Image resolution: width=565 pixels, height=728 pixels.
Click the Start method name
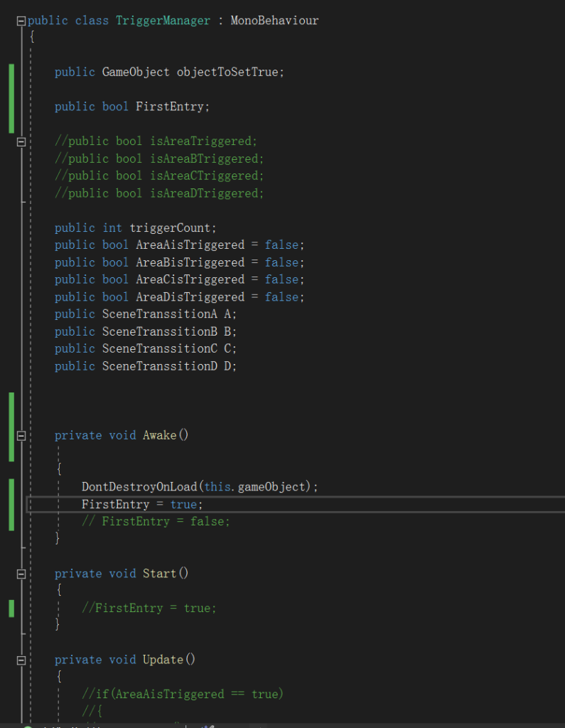click(x=160, y=574)
